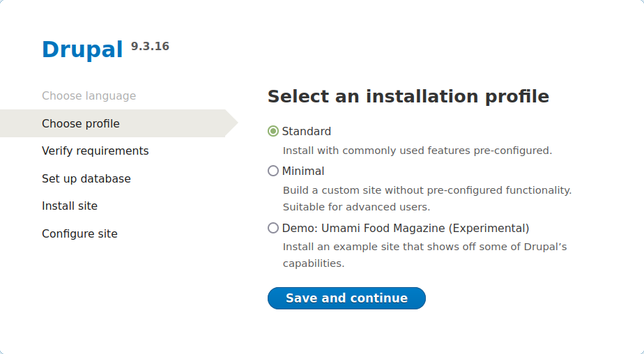Click the 9.3.16 version number
This screenshot has height=354, width=644.
(150, 47)
